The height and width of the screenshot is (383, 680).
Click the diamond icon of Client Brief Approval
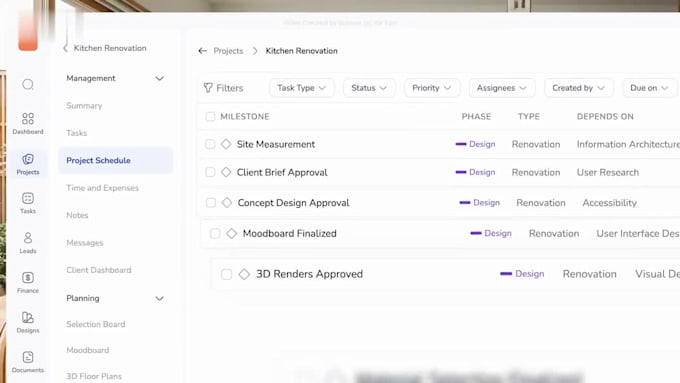(x=226, y=172)
